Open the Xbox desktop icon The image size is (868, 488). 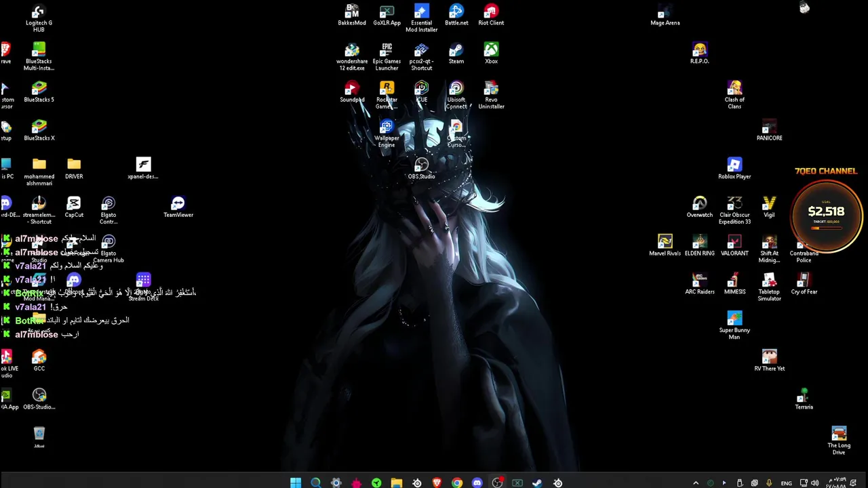491,54
